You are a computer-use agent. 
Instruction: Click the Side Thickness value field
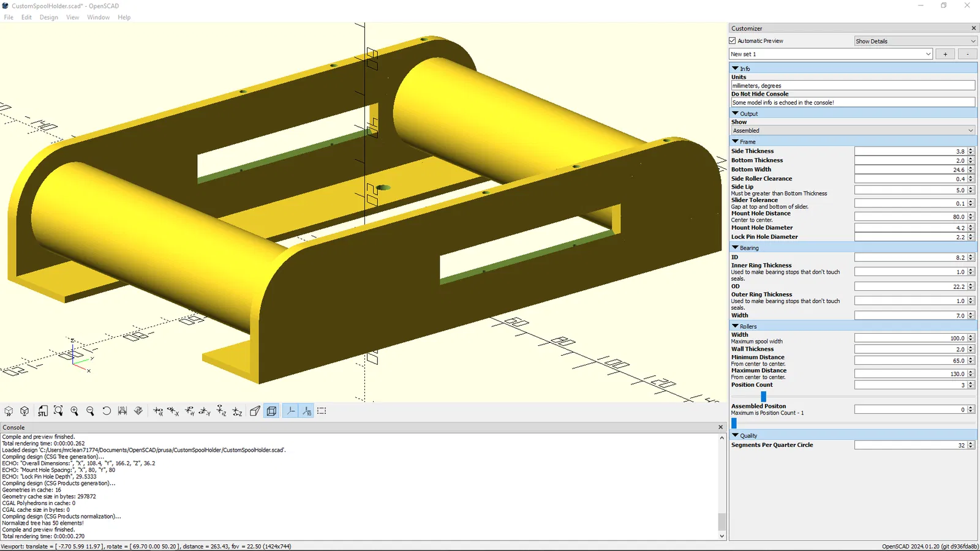[x=910, y=151]
